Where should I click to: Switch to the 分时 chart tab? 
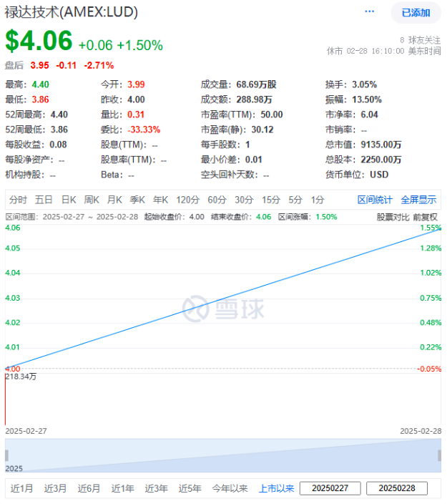(18, 200)
